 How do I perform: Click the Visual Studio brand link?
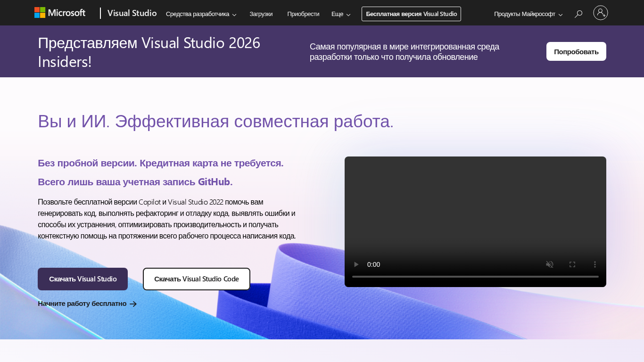132,13
